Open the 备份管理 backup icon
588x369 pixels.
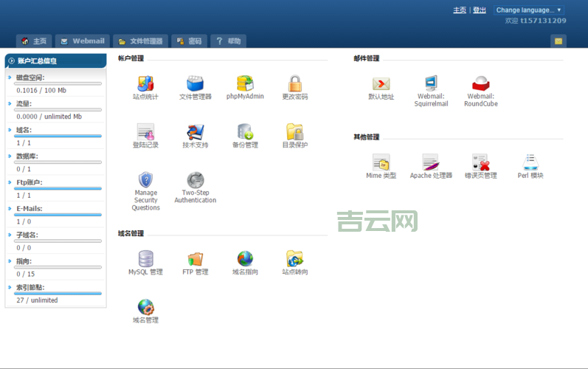click(245, 132)
